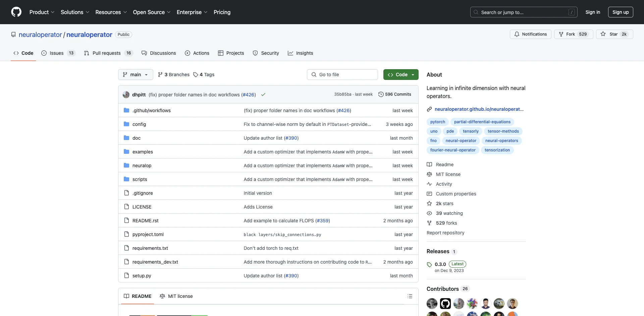Open the Discussions tab
Image resolution: width=644 pixels, height=316 pixels.
pyautogui.click(x=159, y=53)
